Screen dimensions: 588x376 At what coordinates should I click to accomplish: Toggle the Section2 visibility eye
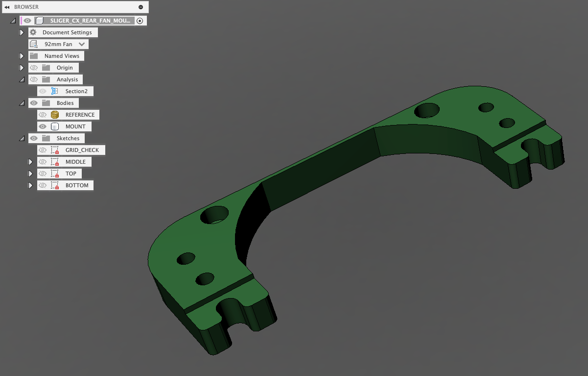(x=43, y=91)
